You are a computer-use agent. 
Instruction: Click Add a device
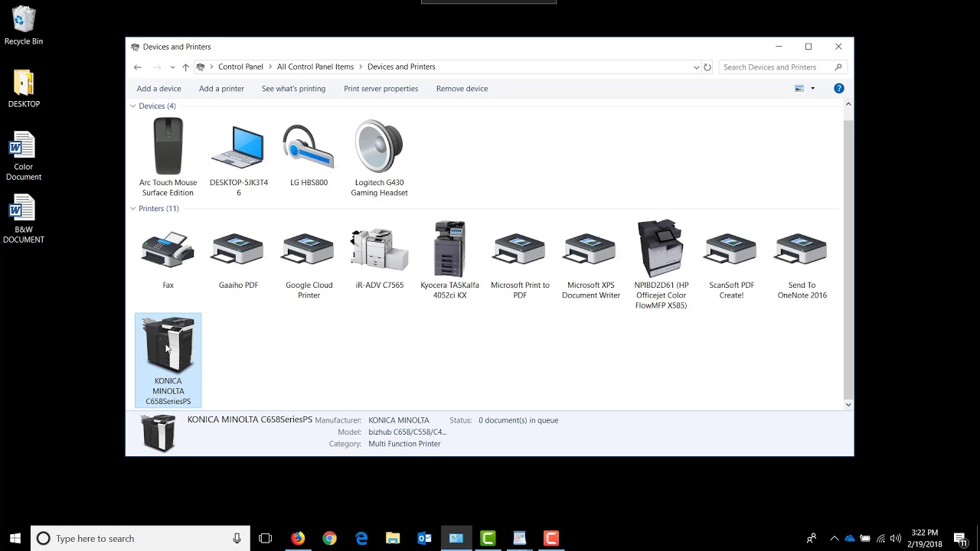(x=159, y=89)
